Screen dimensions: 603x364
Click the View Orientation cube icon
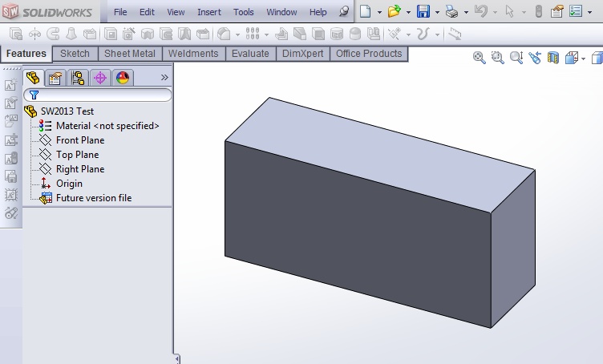pyautogui.click(x=572, y=58)
